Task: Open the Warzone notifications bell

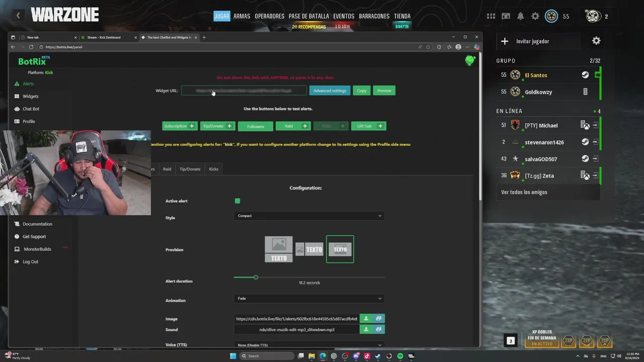Action: [521, 16]
